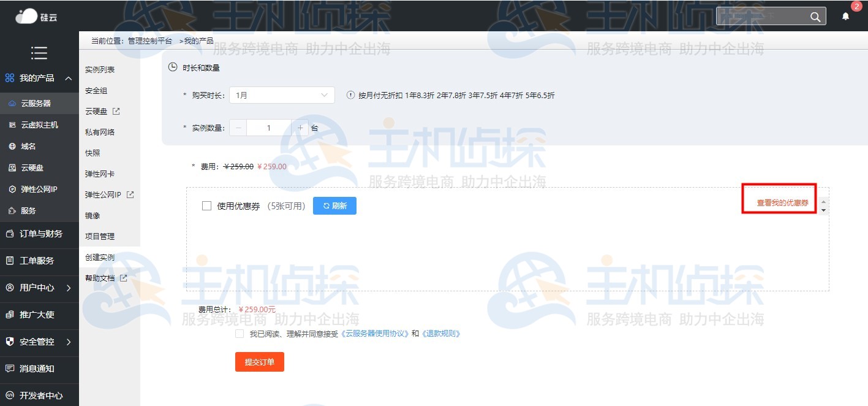Enable the 使用优惠券 checkbox
Viewport: 868px width, 406px height.
click(206, 205)
